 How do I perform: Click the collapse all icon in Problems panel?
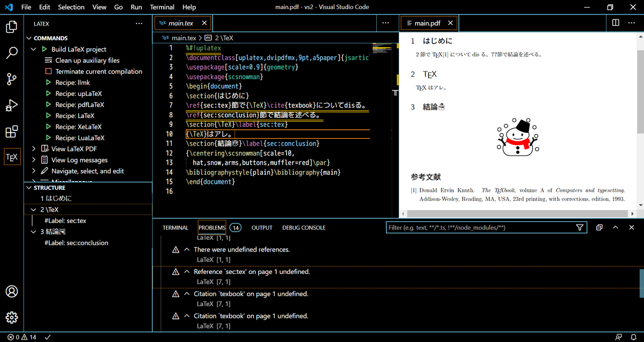[x=599, y=227]
